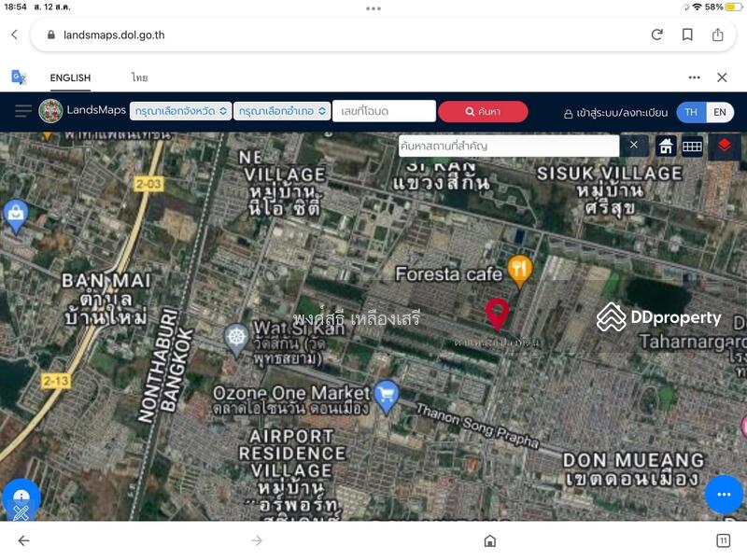The width and height of the screenshot is (747, 560).
Task: Click the red location pin on the map
Action: (x=497, y=314)
